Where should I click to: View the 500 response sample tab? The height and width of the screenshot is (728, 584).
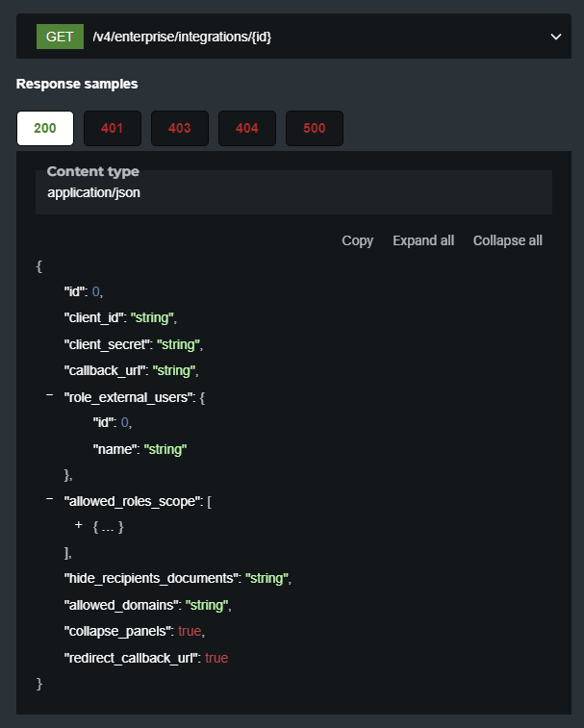315,128
